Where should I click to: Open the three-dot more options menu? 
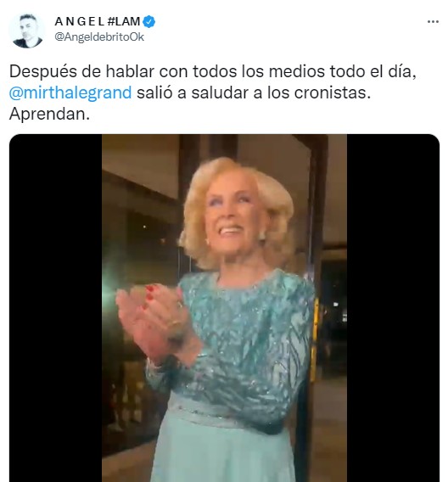(x=433, y=21)
